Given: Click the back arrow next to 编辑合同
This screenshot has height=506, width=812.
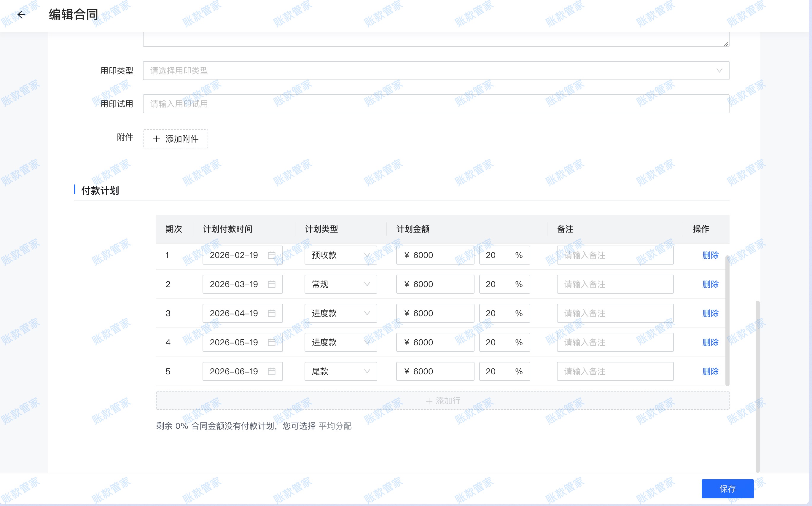Looking at the screenshot, I should click(x=21, y=15).
